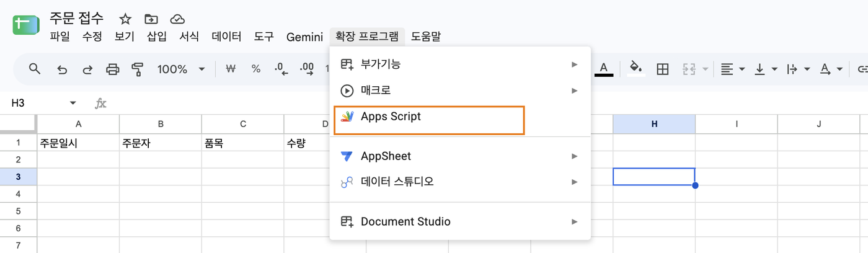Select column I header
The image size is (868, 253).
[737, 124]
